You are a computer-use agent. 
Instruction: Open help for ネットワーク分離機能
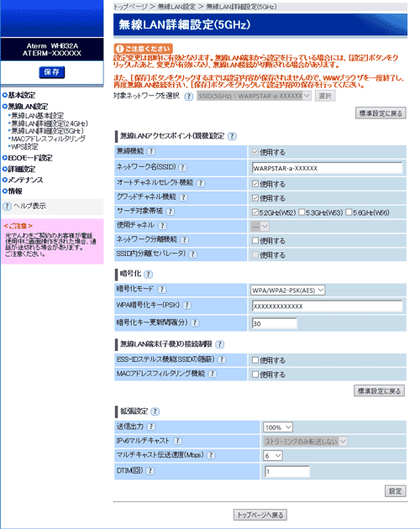coord(184,240)
